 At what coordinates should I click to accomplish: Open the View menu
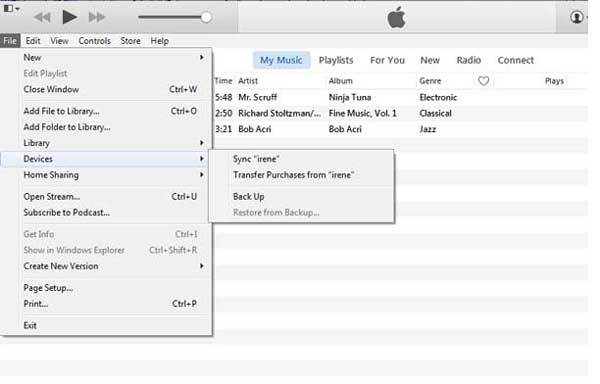(x=59, y=41)
